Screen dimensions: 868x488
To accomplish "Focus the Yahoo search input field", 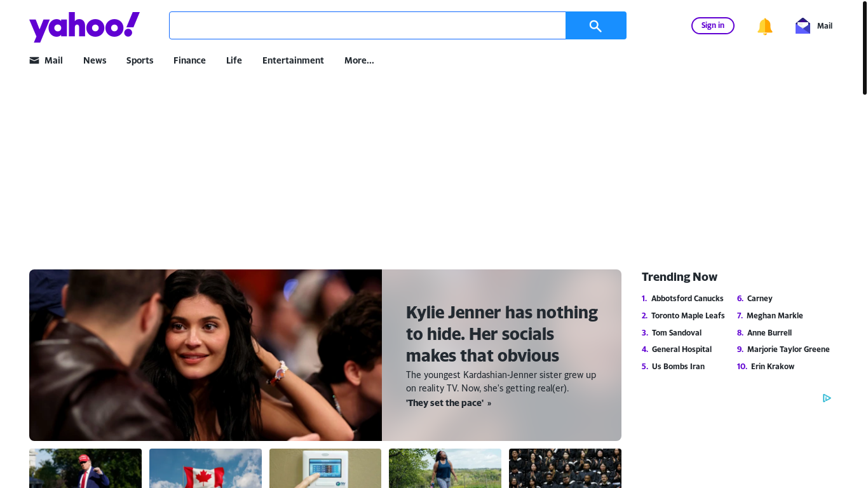I will pos(367,25).
